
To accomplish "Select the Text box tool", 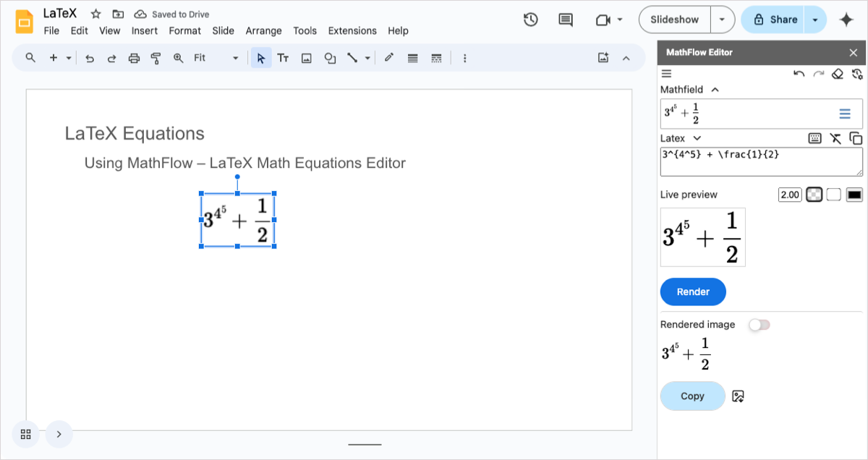I will tap(284, 58).
